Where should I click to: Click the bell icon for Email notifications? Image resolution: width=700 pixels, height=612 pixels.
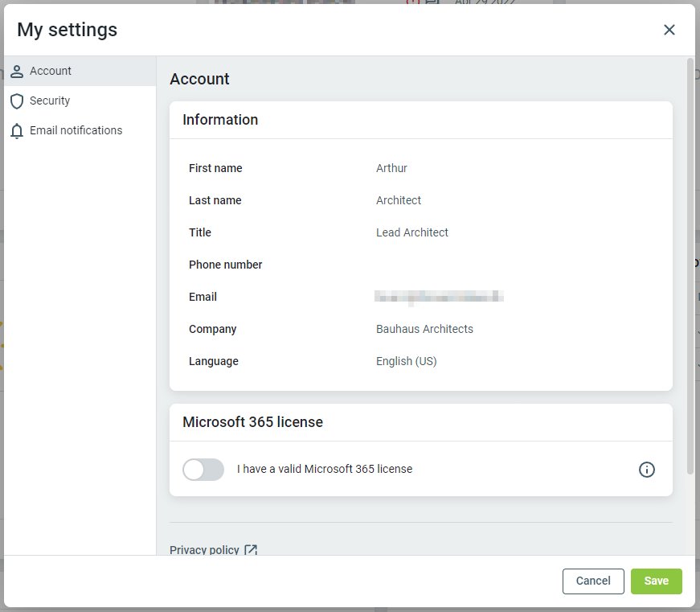click(x=17, y=131)
